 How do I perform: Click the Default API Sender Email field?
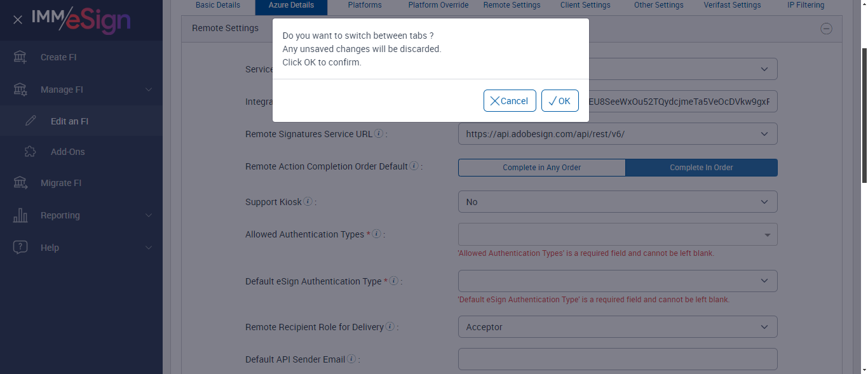pos(617,359)
